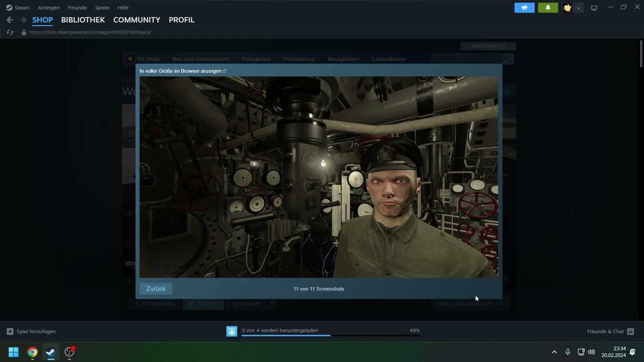The image size is (644, 362).
Task: Open Google Chrome from the taskbar
Action: click(32, 352)
